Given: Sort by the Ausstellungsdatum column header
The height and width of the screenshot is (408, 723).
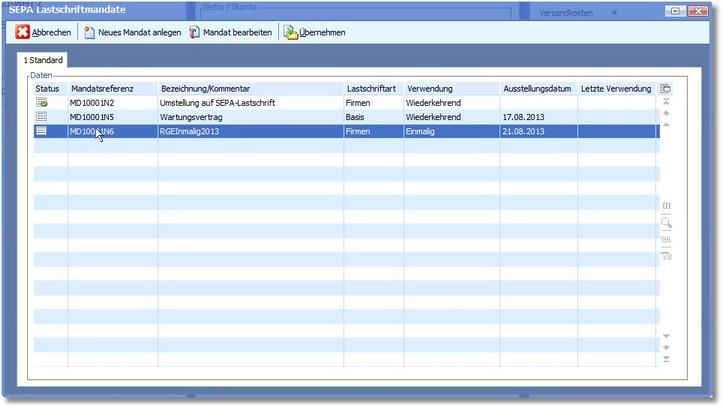Looking at the screenshot, I should pos(538,89).
